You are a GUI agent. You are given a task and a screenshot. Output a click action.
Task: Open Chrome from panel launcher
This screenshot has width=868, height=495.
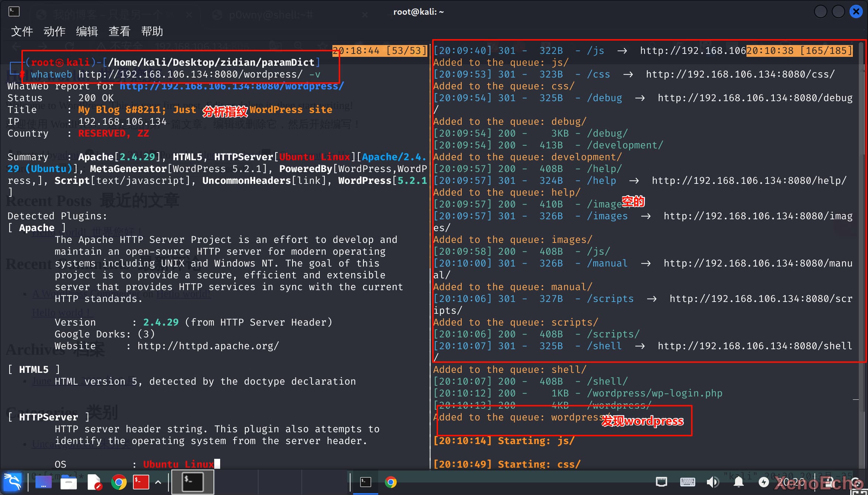[x=119, y=482]
